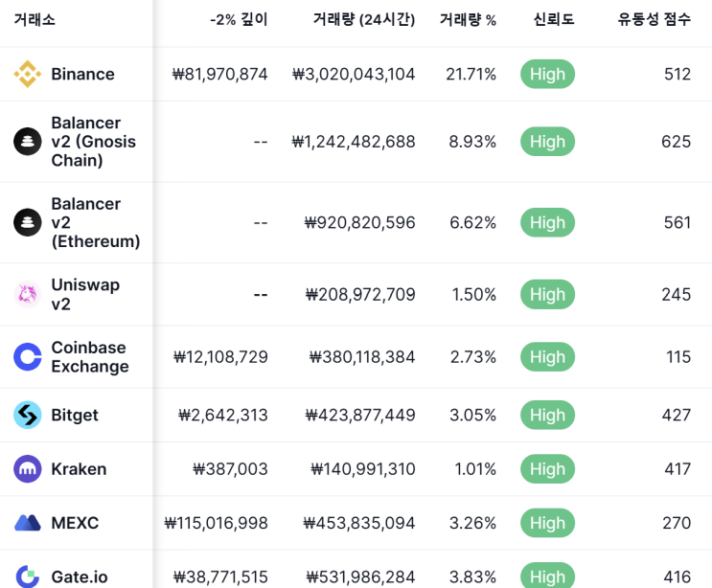Viewport: 712px width, 588px height.
Task: Click the 거래소 column header
Action: tap(34, 20)
